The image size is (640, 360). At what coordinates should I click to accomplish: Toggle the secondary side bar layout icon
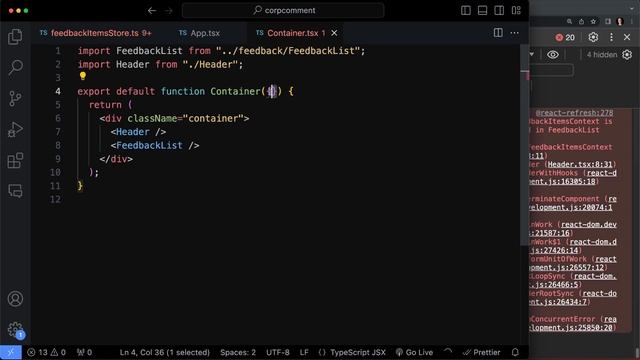pyautogui.click(x=499, y=11)
